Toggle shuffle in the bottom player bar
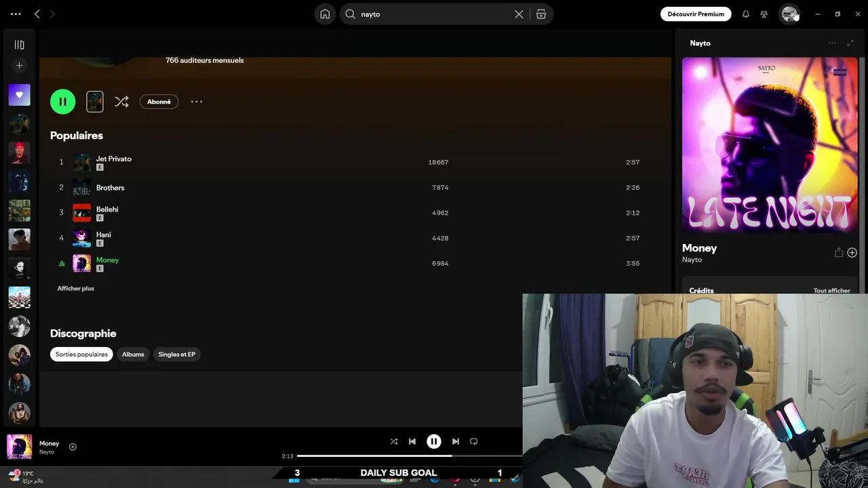The height and width of the screenshot is (488, 868). (x=394, y=441)
